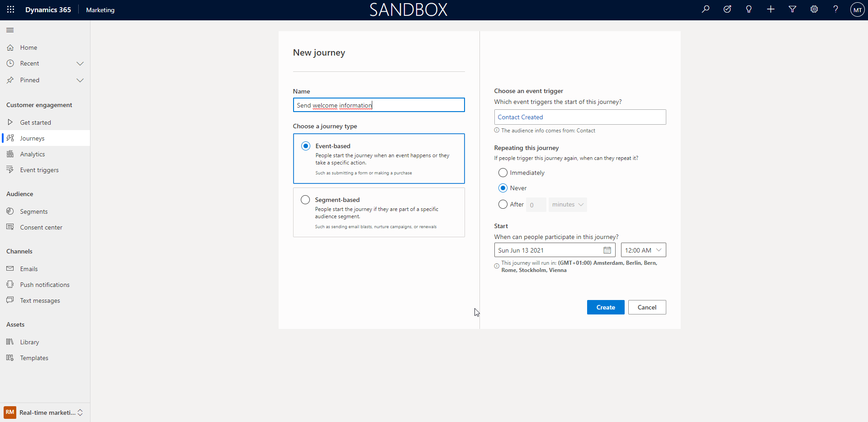Go to Event triggers in navigation
This screenshot has height=422, width=868.
[39, 170]
